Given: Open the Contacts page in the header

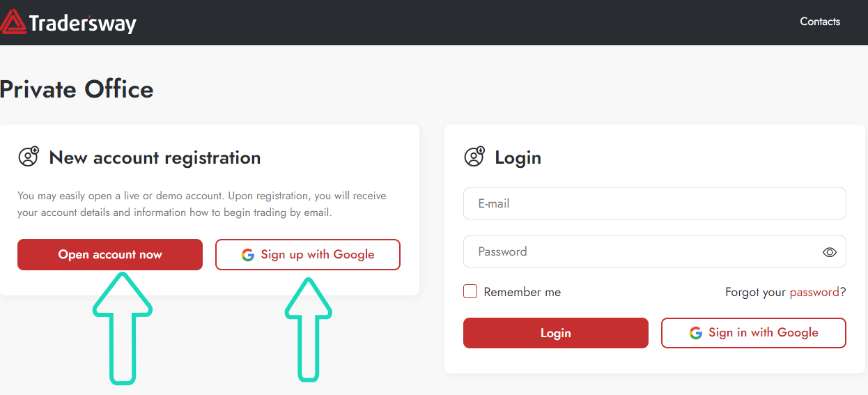Looking at the screenshot, I should [820, 22].
